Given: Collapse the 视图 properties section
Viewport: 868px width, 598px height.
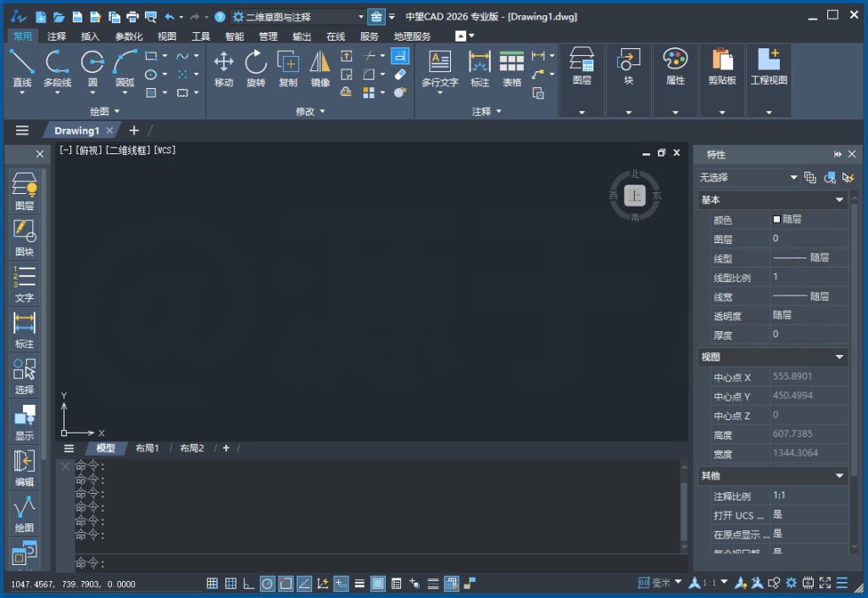Looking at the screenshot, I should tap(839, 357).
